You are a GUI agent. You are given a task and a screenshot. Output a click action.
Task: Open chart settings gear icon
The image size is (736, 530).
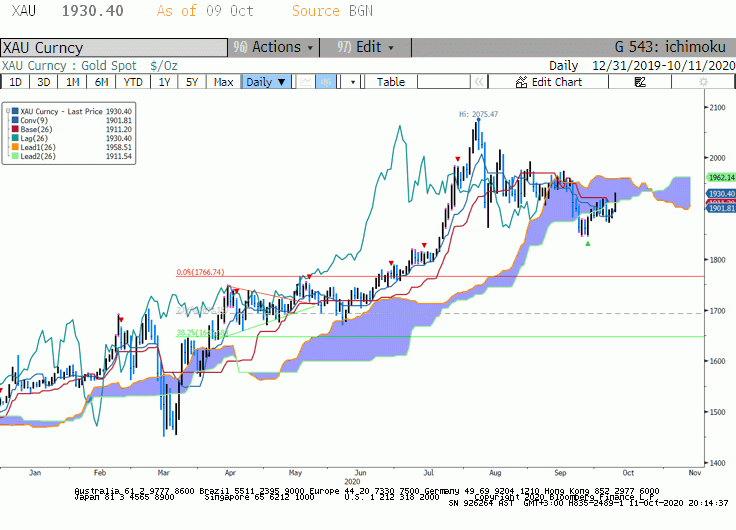[703, 82]
